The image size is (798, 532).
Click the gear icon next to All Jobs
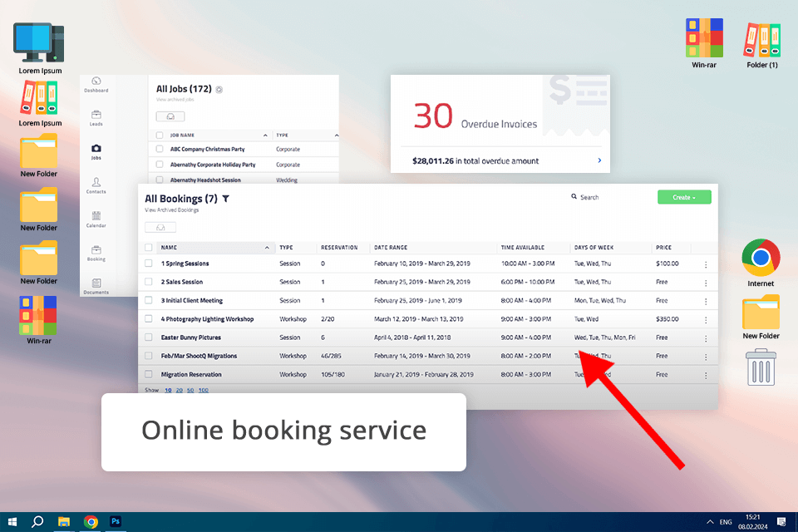coord(219,90)
